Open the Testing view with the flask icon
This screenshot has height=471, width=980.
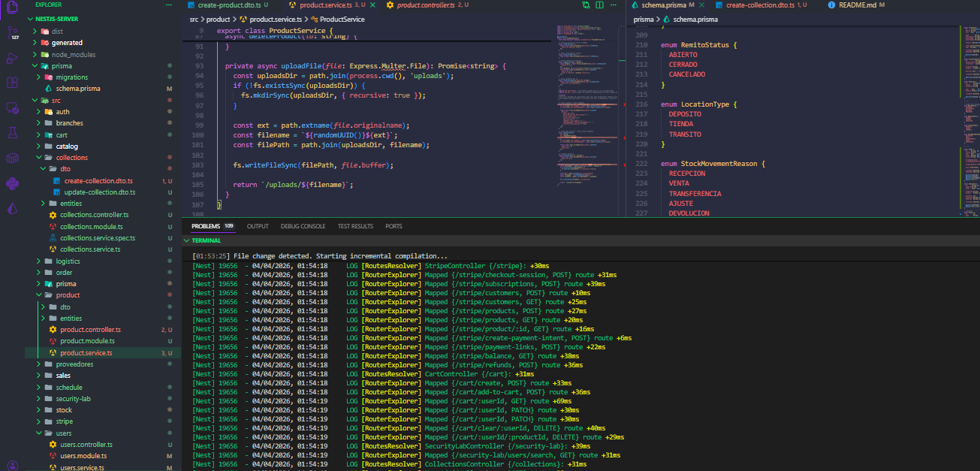coord(11,134)
